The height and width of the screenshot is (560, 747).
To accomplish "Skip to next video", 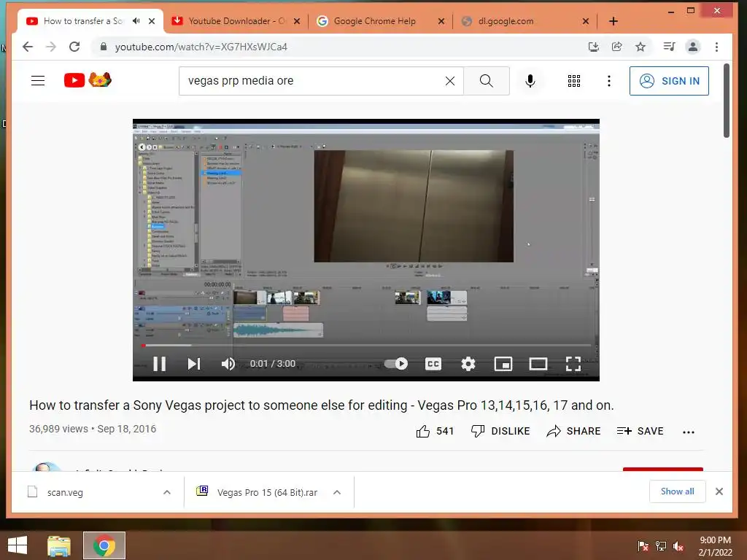I will coord(194,364).
